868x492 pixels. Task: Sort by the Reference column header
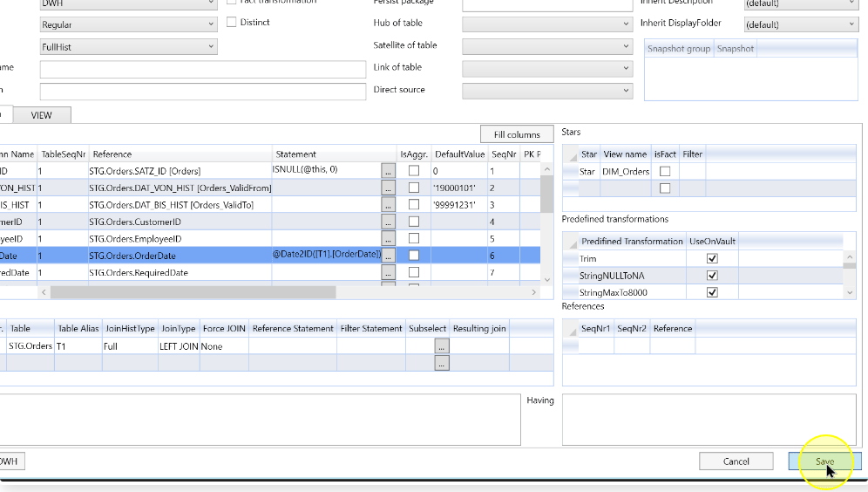tap(180, 154)
